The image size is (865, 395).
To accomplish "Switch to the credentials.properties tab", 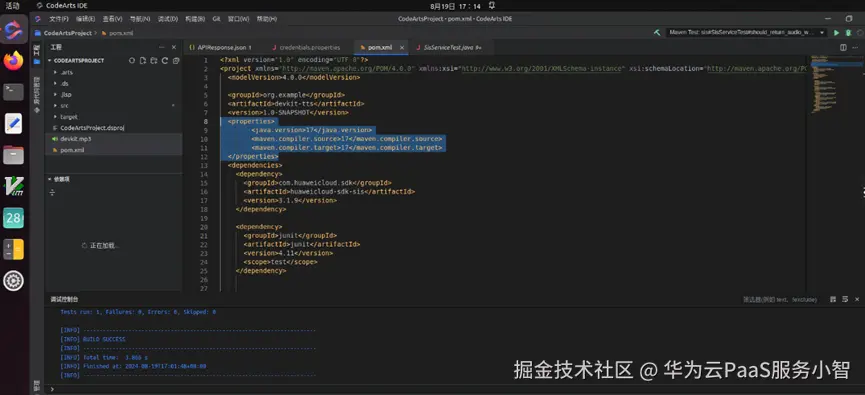I will pos(309,47).
